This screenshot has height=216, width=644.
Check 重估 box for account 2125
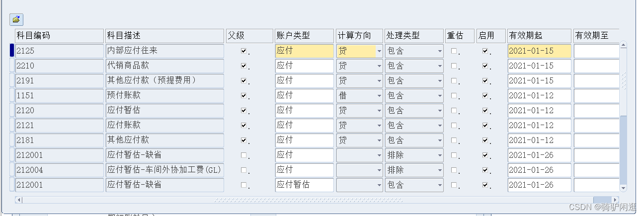pos(454,51)
